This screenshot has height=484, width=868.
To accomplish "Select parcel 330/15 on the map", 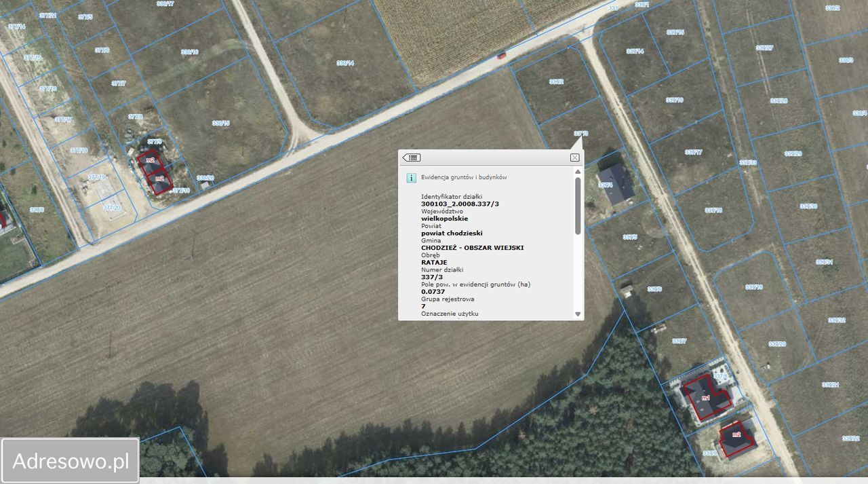I will pos(220,123).
